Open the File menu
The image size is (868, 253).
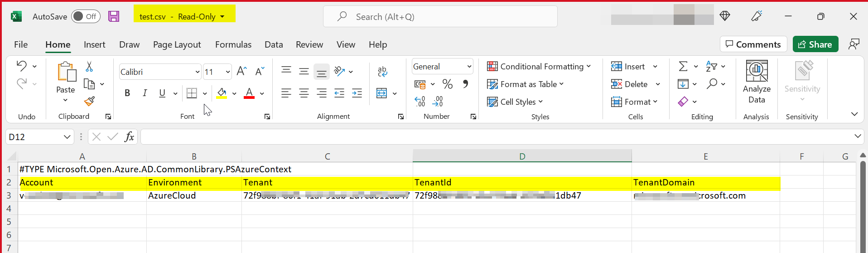point(21,44)
